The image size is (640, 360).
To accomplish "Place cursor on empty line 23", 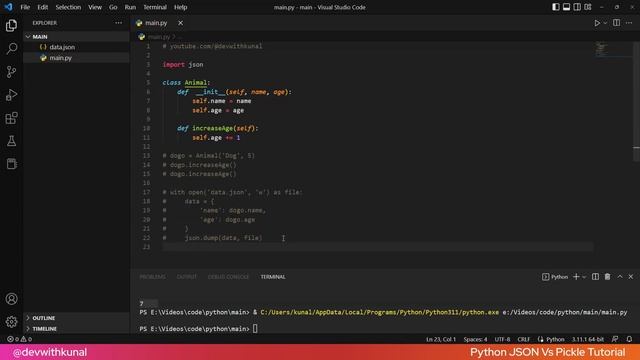I will (x=378, y=247).
